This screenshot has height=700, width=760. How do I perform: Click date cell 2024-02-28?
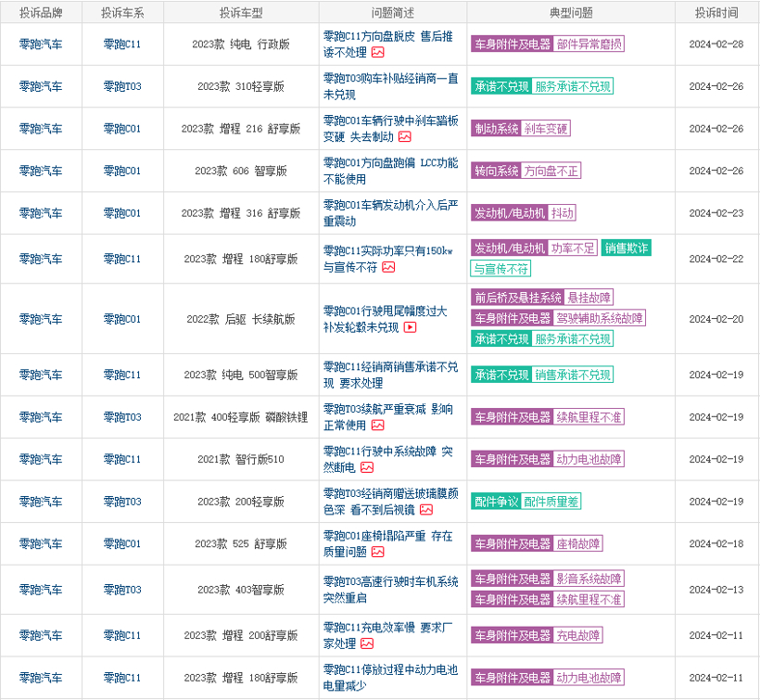tap(716, 45)
